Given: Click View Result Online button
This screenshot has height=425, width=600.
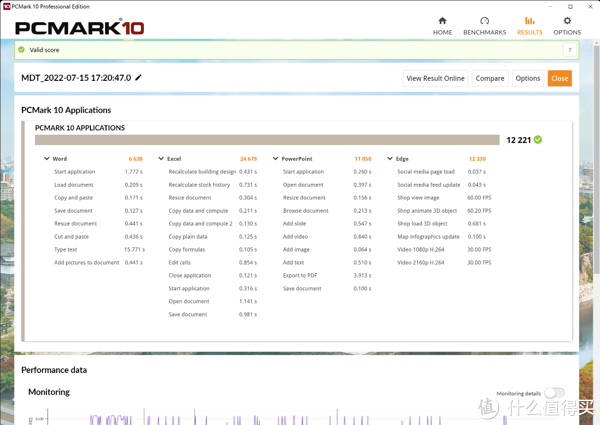Looking at the screenshot, I should (x=435, y=78).
